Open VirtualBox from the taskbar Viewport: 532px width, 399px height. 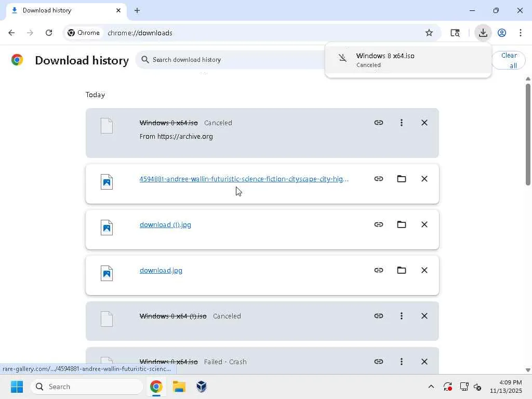tap(202, 387)
